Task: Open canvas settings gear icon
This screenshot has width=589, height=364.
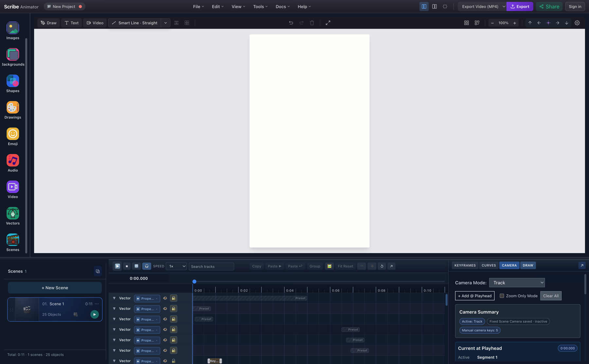Action: tap(577, 23)
